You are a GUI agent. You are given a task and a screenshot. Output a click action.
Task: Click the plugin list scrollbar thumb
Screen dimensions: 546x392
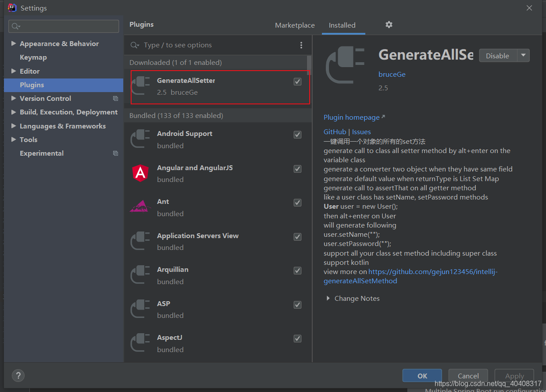click(x=310, y=65)
